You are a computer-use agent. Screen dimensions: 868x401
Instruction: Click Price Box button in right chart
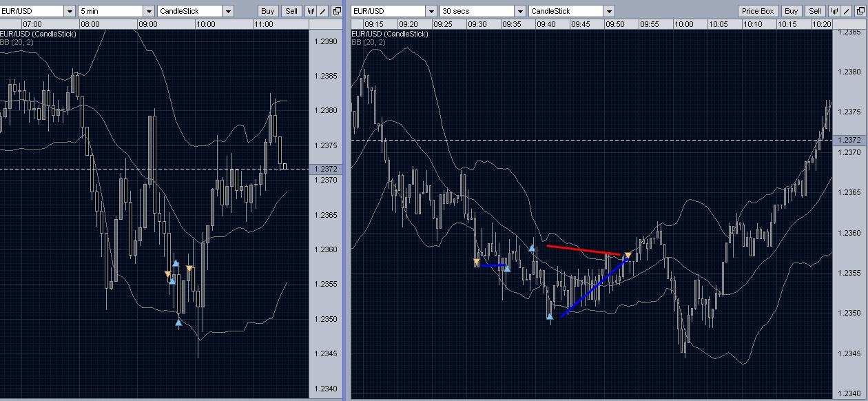[758, 11]
